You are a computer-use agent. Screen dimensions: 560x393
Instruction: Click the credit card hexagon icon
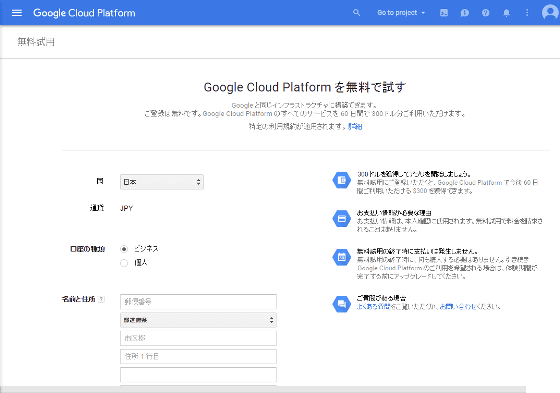[x=342, y=219]
